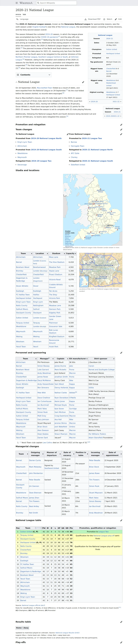Sort personnel table by Captain

[61, 359]
